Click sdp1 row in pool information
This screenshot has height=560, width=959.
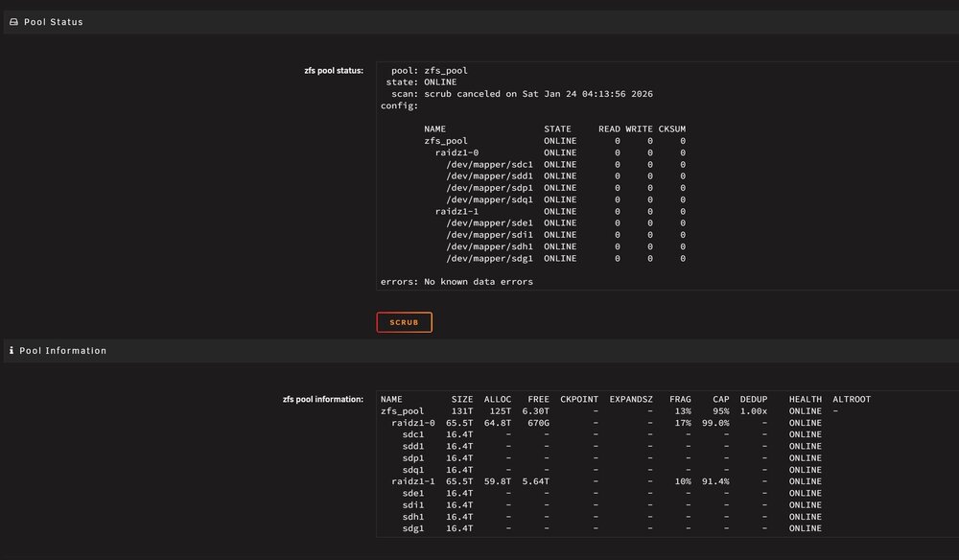pos(612,458)
